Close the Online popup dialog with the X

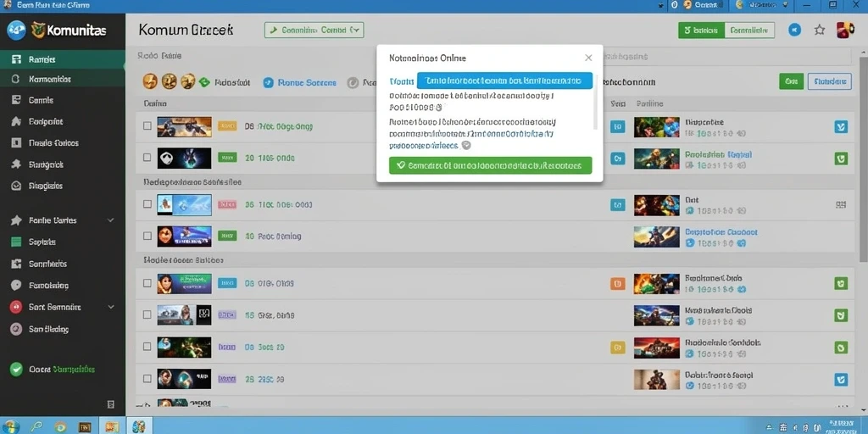588,58
